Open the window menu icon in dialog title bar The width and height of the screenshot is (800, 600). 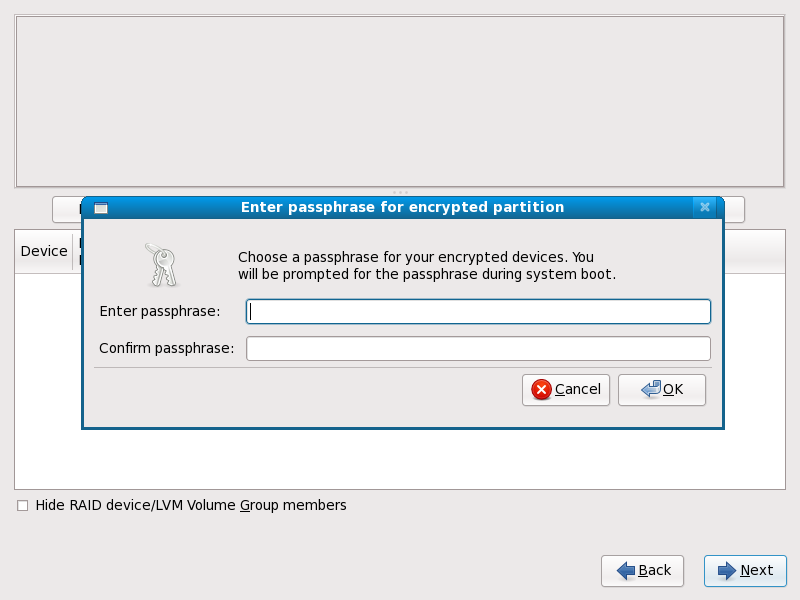(100, 208)
